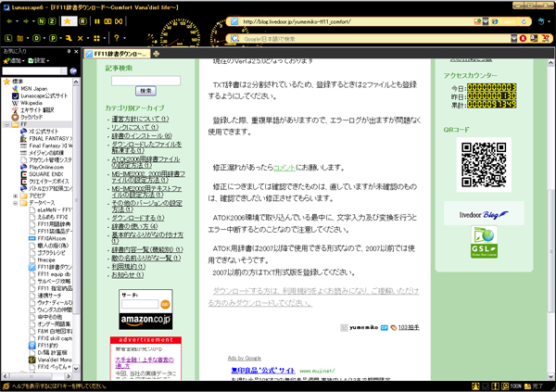Click the Amazon search engine icon
The image size is (556, 392).
pyautogui.click(x=534, y=38)
